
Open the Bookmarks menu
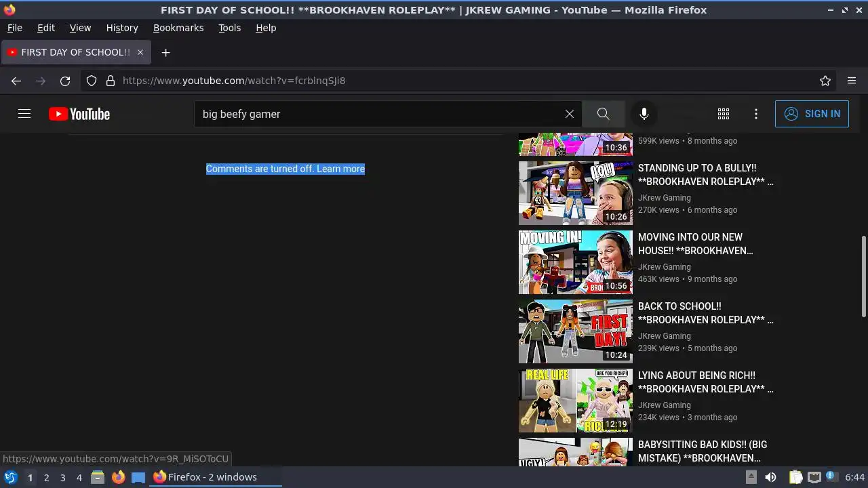click(x=178, y=28)
